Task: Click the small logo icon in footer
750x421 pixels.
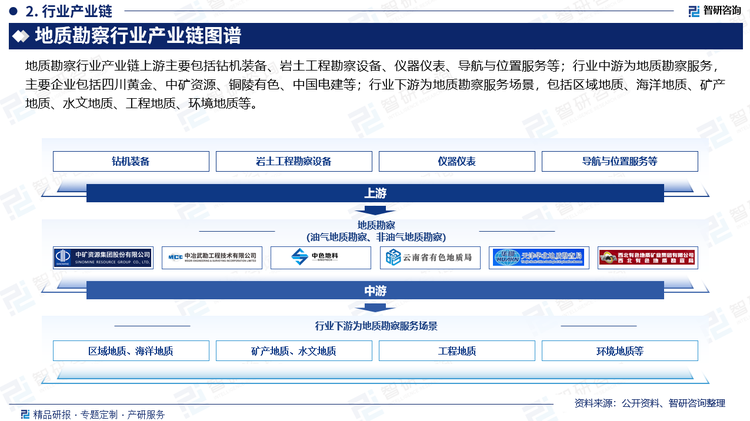Action: coord(25,414)
